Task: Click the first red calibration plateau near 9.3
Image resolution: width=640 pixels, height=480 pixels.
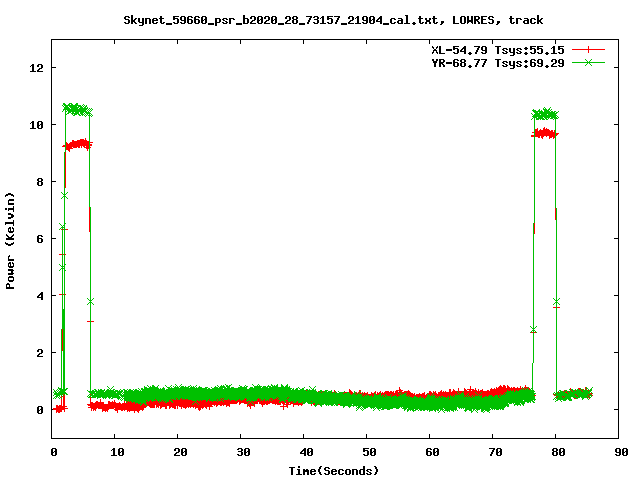Action: (x=78, y=144)
